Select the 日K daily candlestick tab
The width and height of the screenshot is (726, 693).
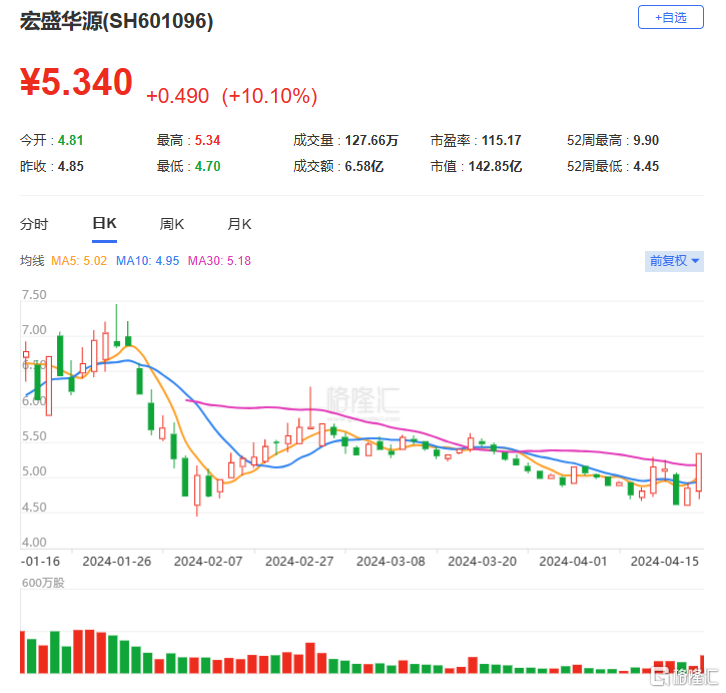[104, 224]
